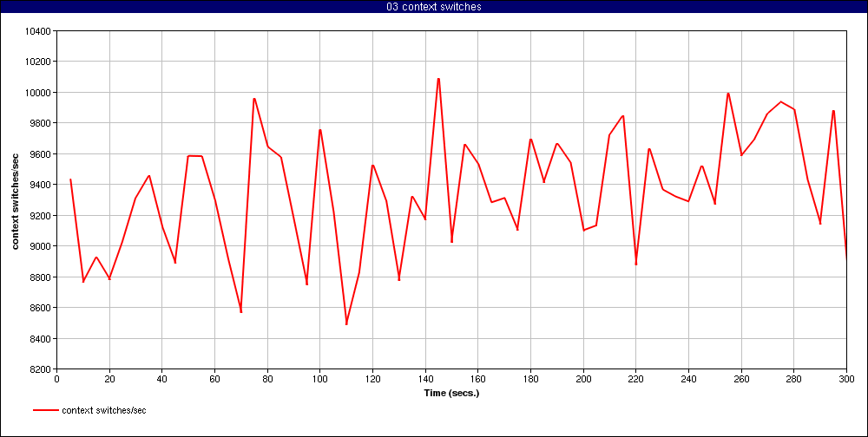Click the dip at 130 seconds
Image resolution: width=868 pixels, height=437 pixels.
tap(399, 279)
